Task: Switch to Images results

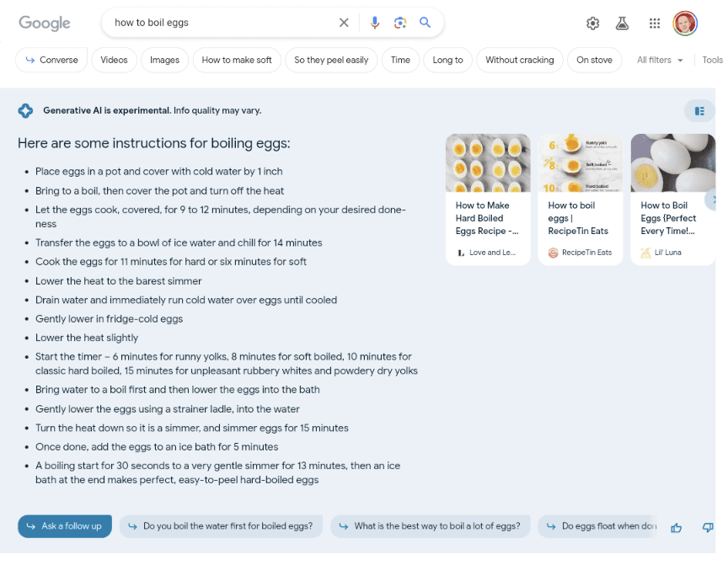Action: pyautogui.click(x=164, y=60)
